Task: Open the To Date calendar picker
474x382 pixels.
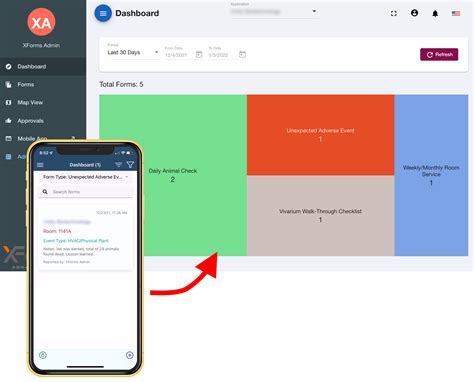Action: 242,54
